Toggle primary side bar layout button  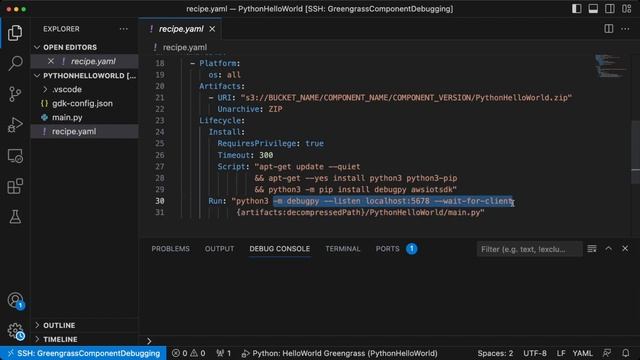coord(576,9)
